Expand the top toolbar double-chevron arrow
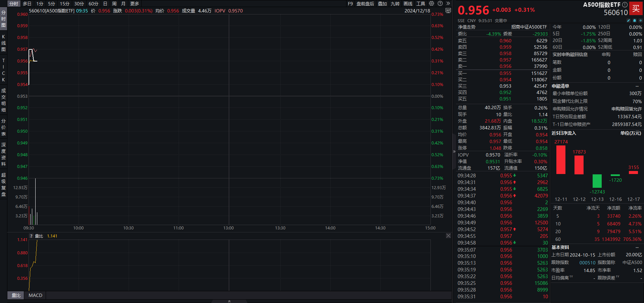 tap(448, 3)
